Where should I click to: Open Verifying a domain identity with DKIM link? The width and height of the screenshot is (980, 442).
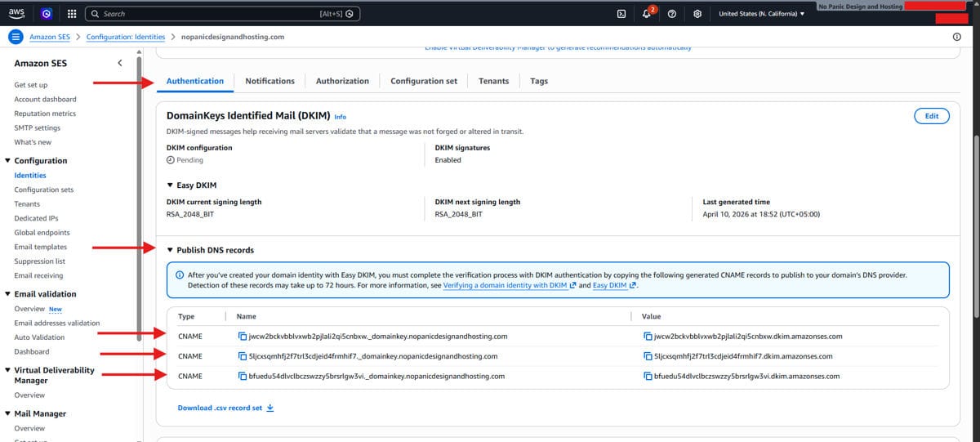point(510,286)
